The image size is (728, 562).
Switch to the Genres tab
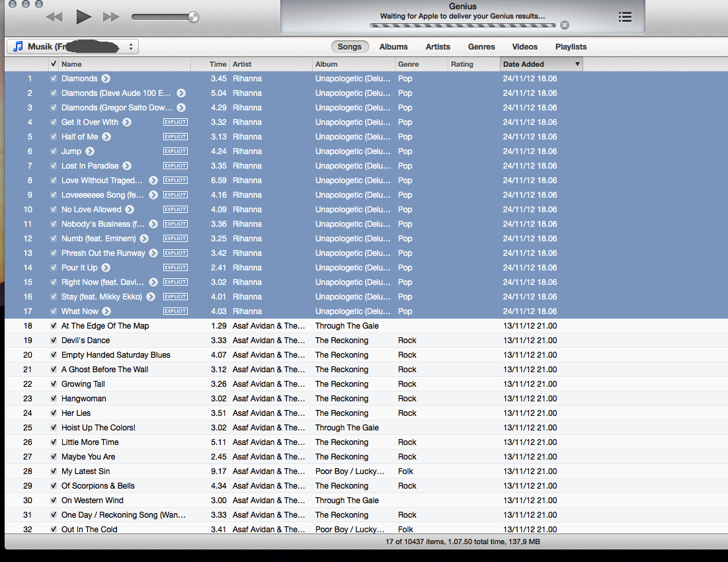(x=481, y=46)
